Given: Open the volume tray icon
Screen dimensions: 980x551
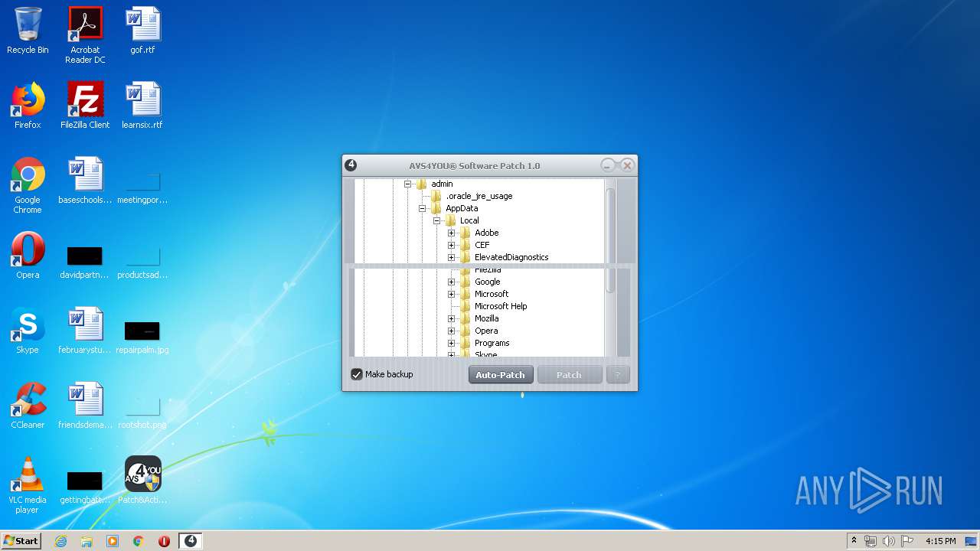Looking at the screenshot, I should (888, 541).
